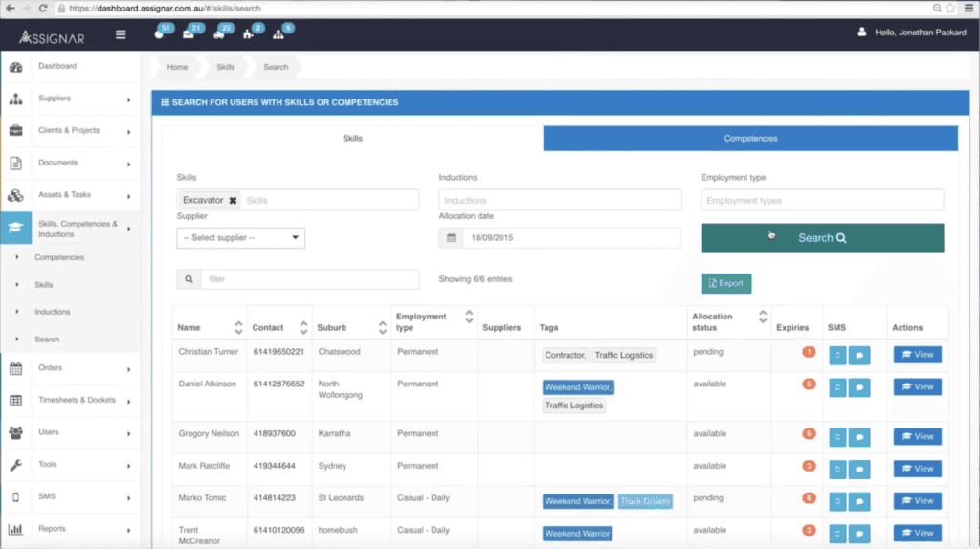Expand Clients & Projects sidebar menu

[x=129, y=132]
